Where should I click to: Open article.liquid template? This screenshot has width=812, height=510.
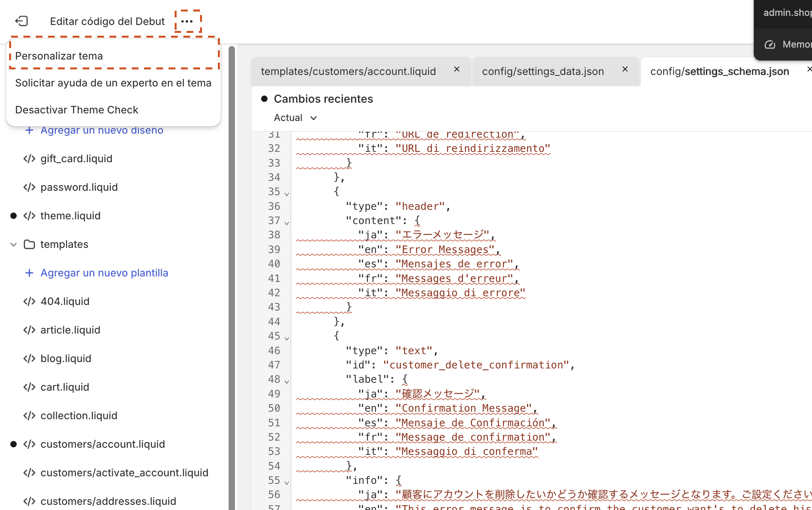[70, 330]
